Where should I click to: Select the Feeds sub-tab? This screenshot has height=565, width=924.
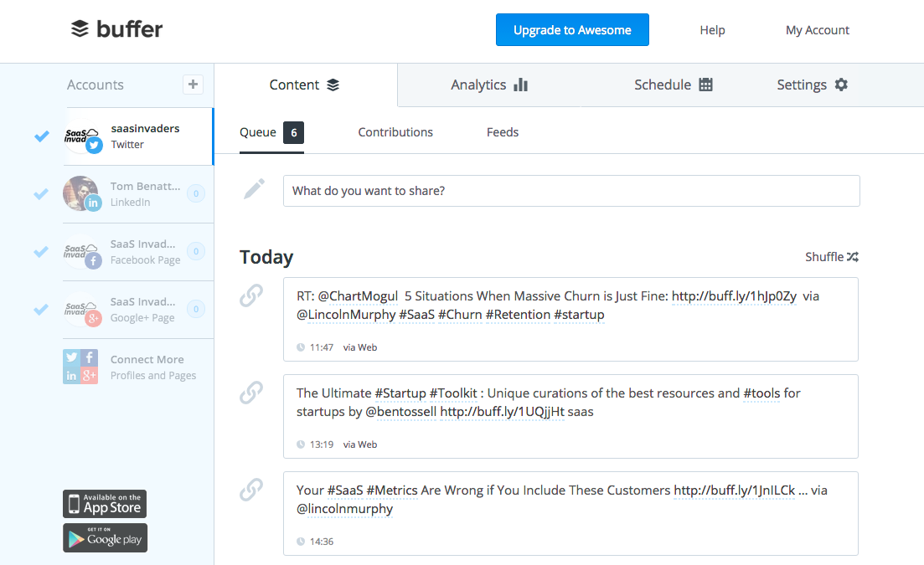[x=503, y=132]
